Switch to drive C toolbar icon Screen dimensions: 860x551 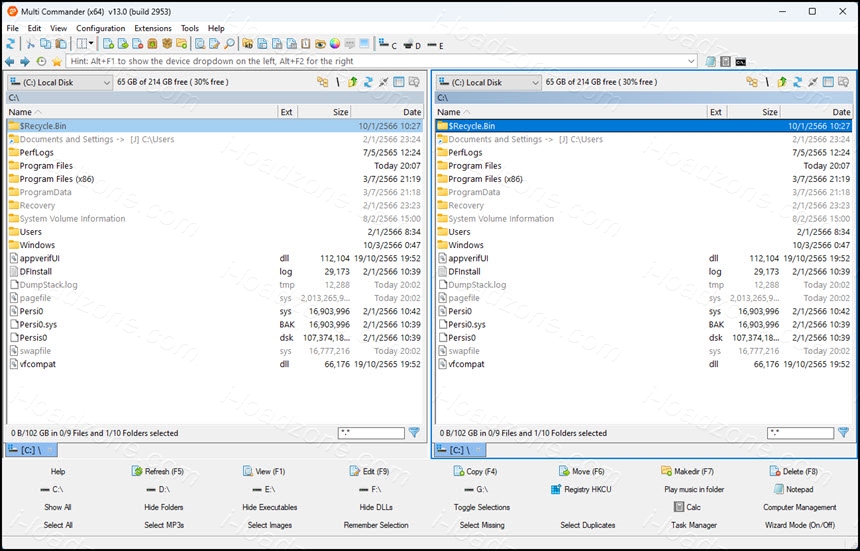(388, 44)
